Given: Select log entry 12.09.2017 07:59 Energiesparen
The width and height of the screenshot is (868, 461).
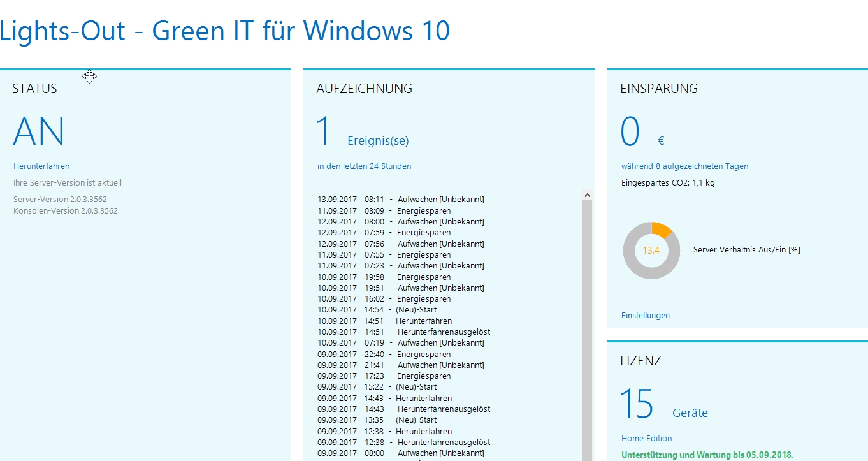Looking at the screenshot, I should (384, 233).
